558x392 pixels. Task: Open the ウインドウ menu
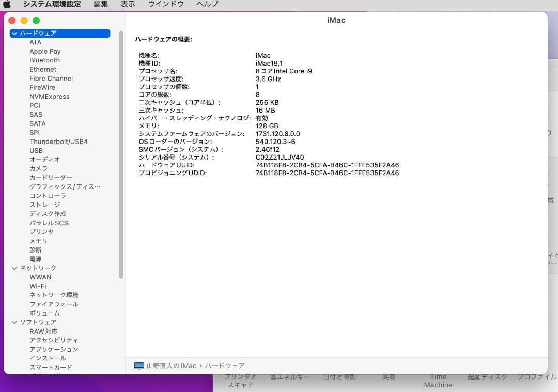click(x=166, y=4)
